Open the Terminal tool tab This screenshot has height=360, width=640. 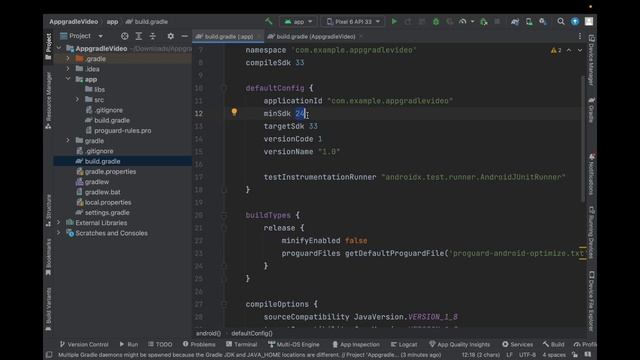point(241,344)
